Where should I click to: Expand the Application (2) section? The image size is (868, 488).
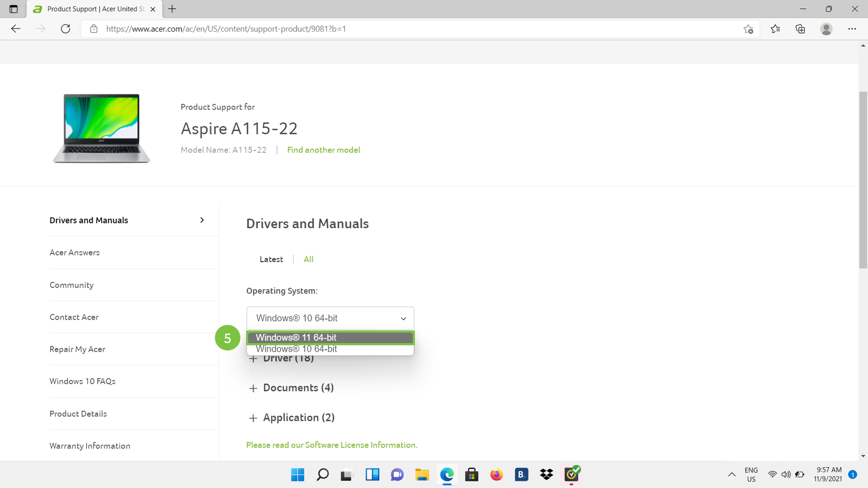point(298,418)
